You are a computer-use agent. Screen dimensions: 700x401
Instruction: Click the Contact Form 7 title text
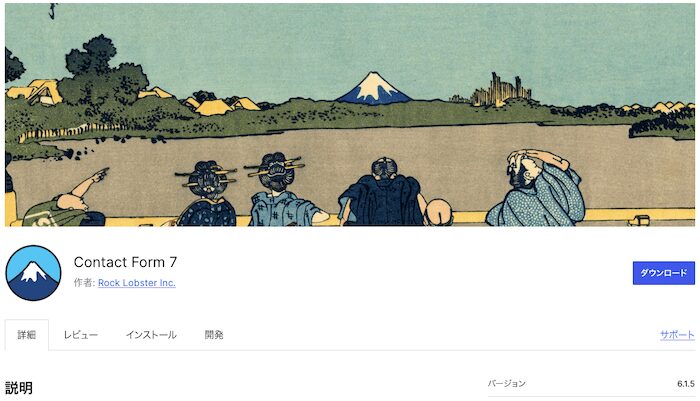coord(125,262)
